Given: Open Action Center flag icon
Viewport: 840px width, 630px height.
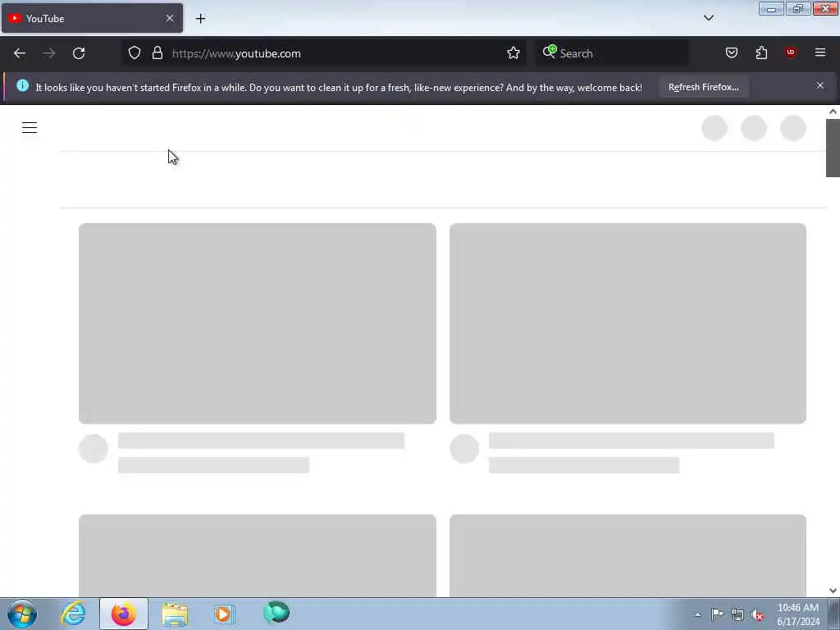Looking at the screenshot, I should [x=717, y=614].
